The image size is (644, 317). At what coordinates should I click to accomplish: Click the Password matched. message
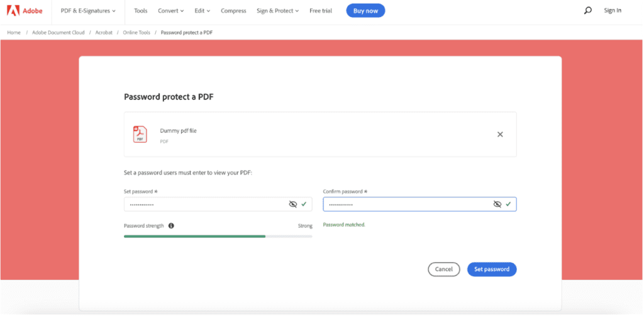[x=344, y=225]
